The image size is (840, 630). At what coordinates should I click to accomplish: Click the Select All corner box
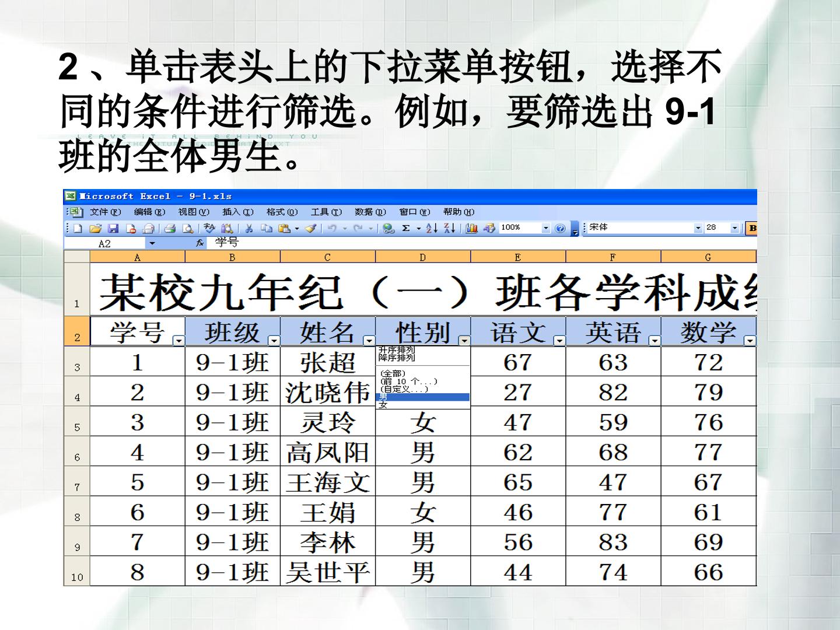pyautogui.click(x=77, y=257)
